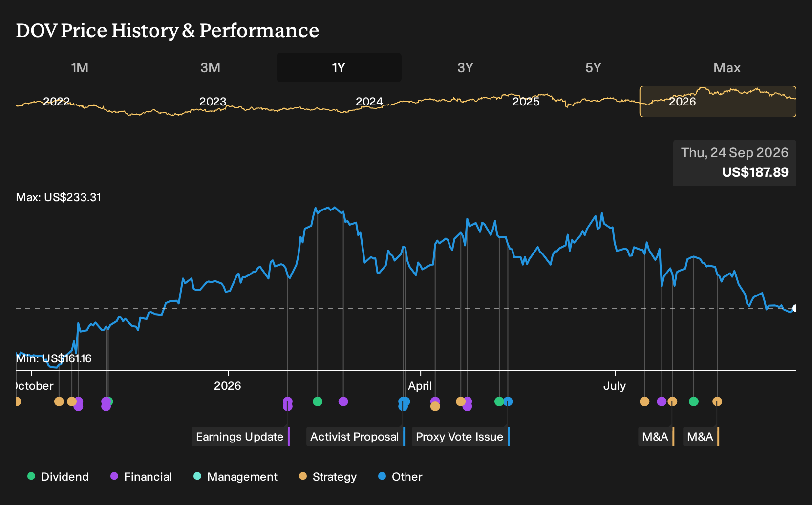812x505 pixels.
Task: Click the 2025 label in overview chart
Action: pos(526,102)
